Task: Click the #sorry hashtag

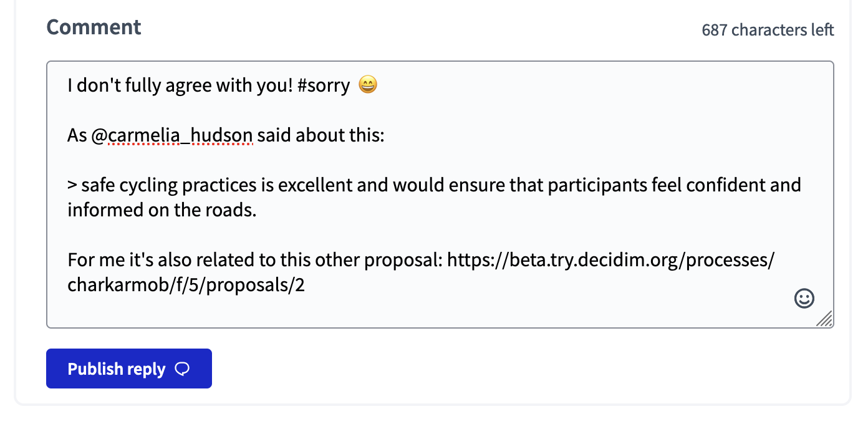Action: pyautogui.click(x=325, y=85)
